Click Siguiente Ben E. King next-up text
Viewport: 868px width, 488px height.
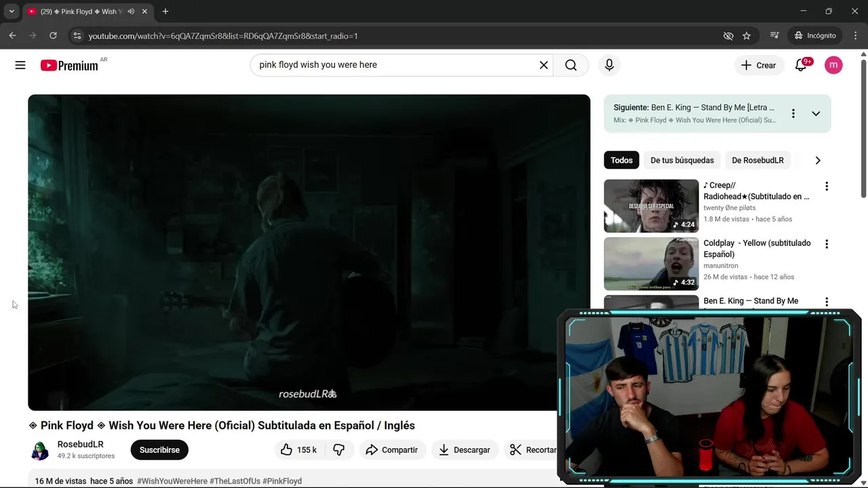click(694, 108)
